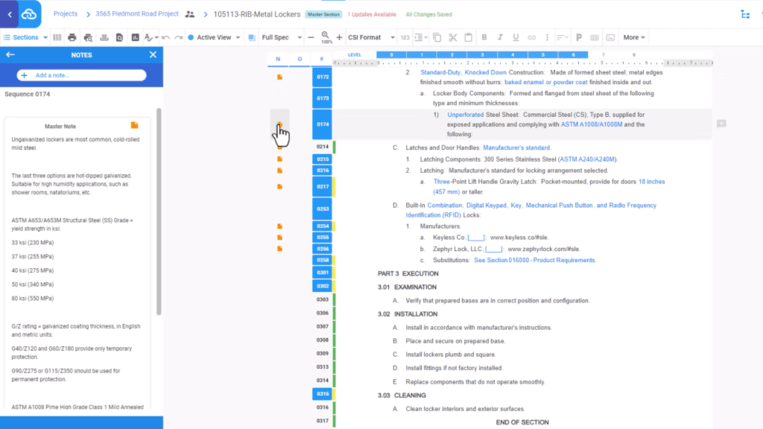Expand the More menu
The image size is (763, 429).
click(x=634, y=37)
